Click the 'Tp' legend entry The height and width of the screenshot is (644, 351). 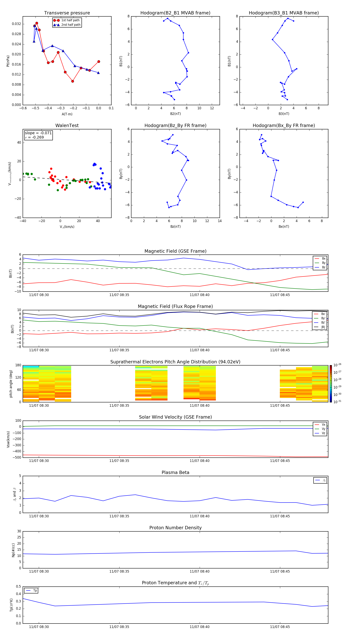coord(31,591)
